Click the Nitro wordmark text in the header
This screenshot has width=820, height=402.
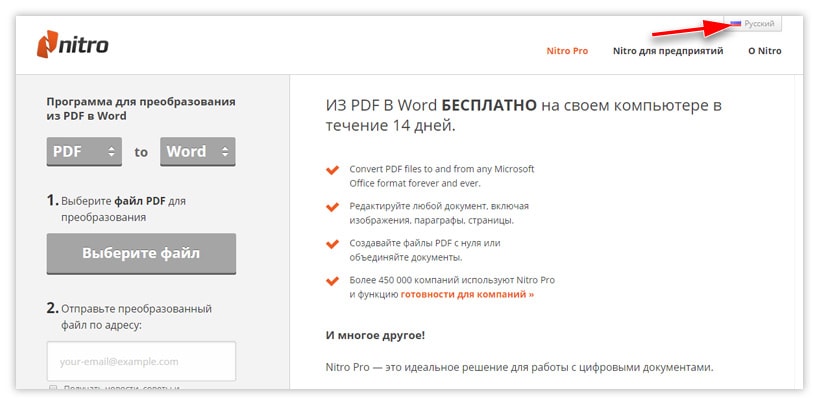pyautogui.click(x=84, y=45)
